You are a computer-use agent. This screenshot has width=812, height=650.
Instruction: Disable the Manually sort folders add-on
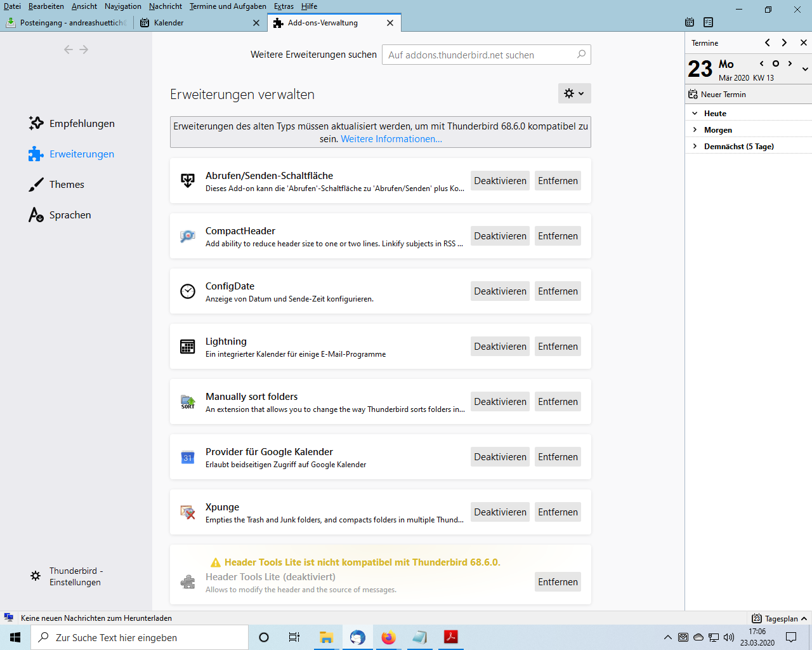pyautogui.click(x=500, y=402)
